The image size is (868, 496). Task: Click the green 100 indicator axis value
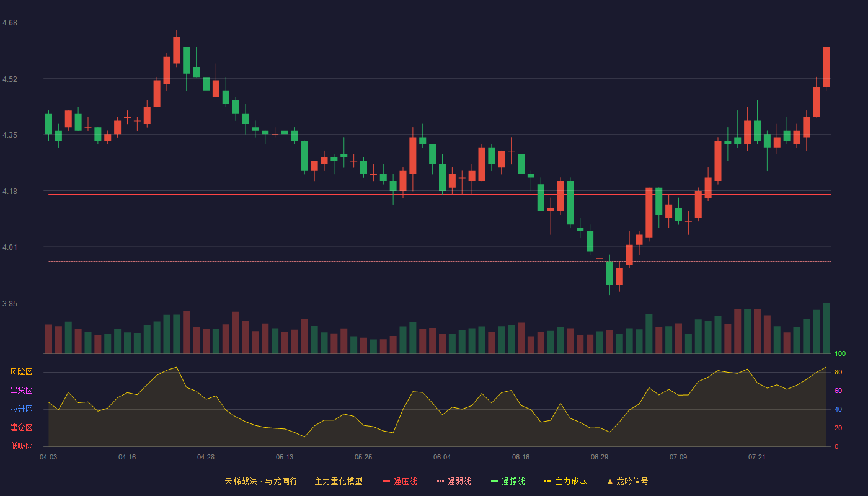(840, 354)
